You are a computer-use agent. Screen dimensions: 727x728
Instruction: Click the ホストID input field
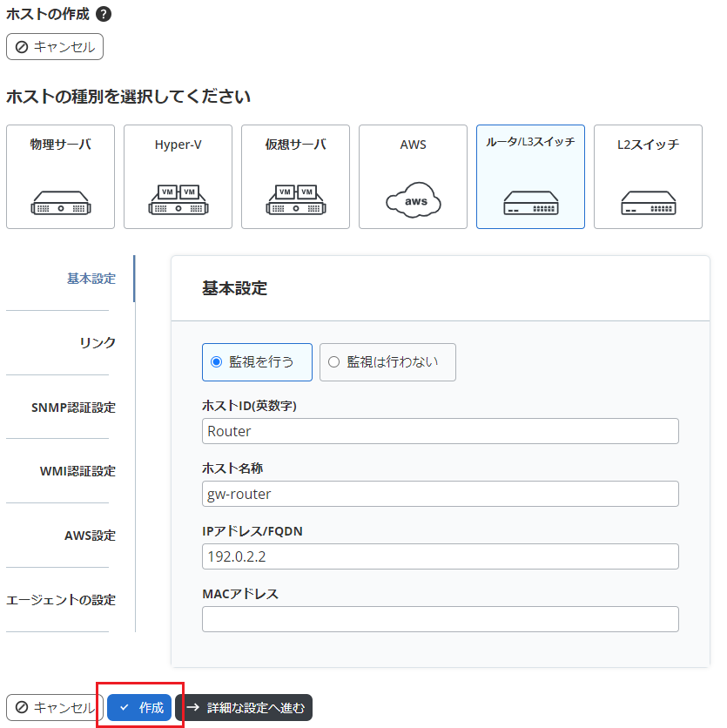pyautogui.click(x=440, y=431)
